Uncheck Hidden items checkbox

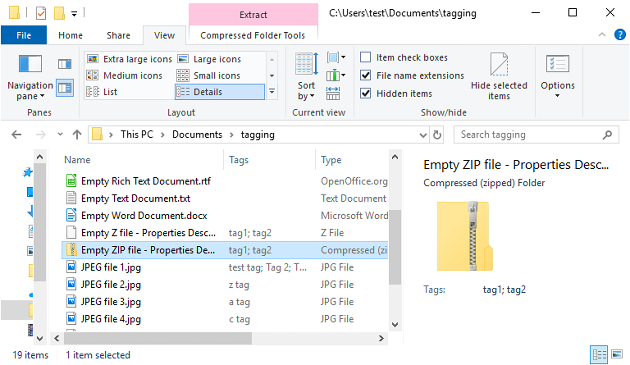pos(365,94)
